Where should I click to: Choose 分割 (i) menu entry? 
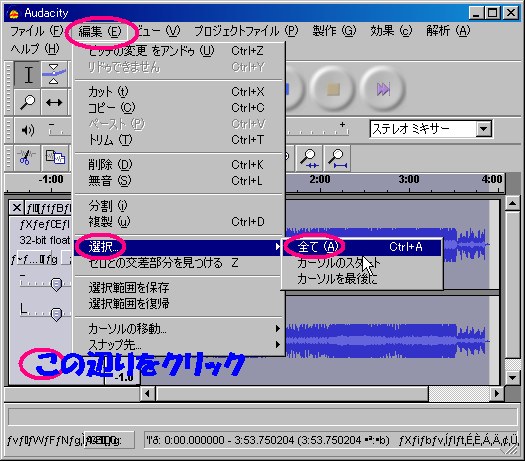coord(179,206)
